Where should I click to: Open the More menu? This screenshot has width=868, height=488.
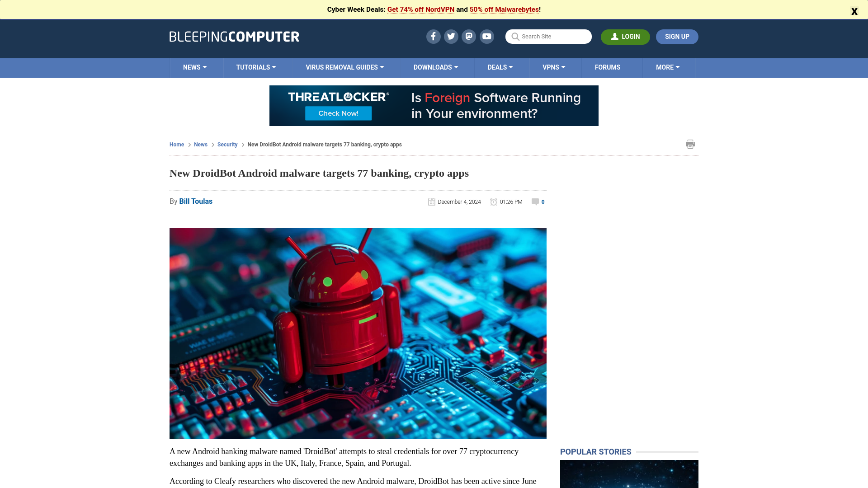668,67
